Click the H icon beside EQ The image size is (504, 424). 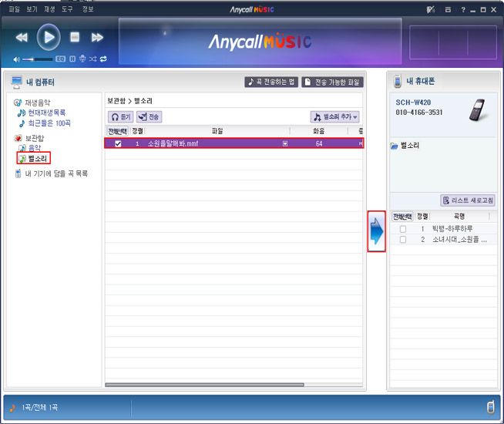tap(72, 59)
